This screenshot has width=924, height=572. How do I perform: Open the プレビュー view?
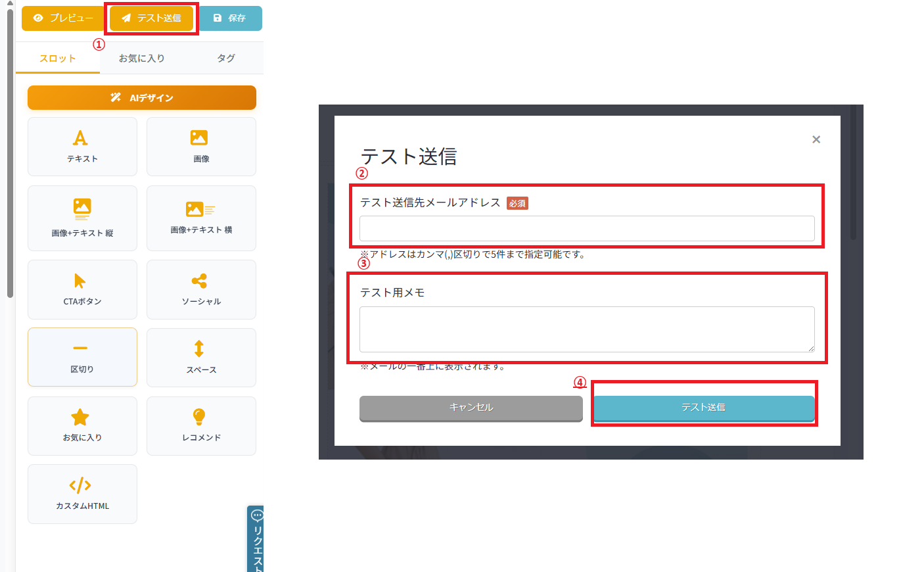click(x=63, y=18)
